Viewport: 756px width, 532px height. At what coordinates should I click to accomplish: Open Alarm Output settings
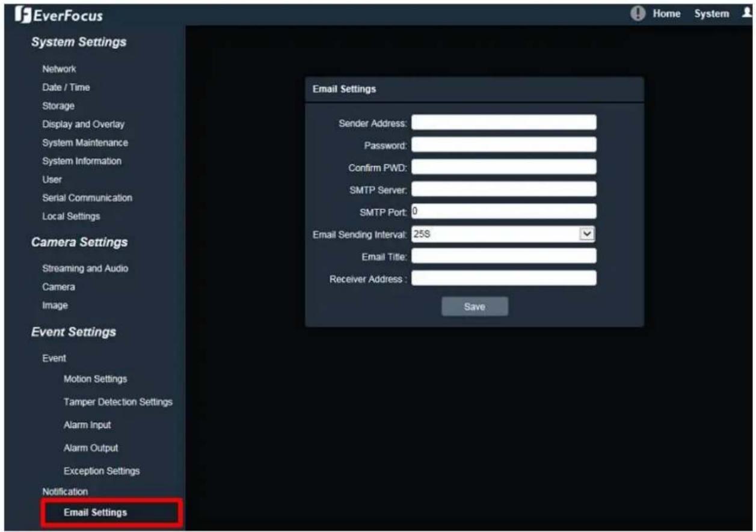tap(90, 448)
